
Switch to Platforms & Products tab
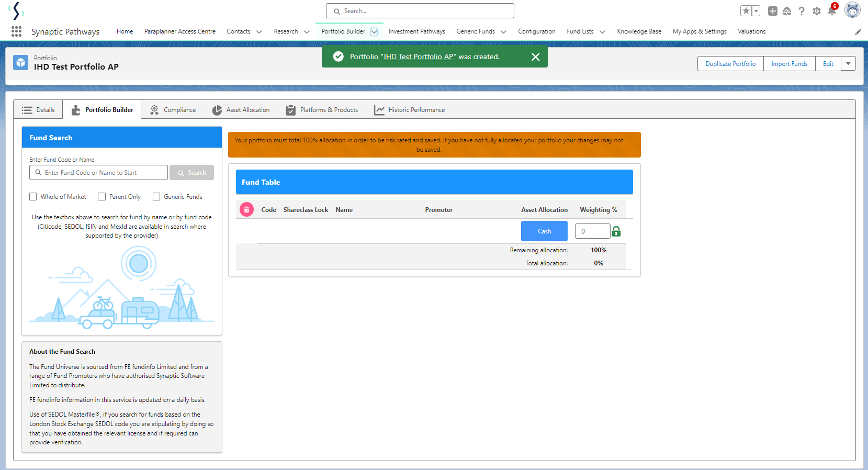coord(322,110)
